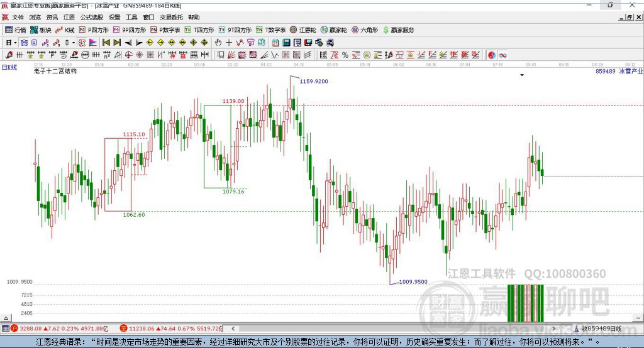This screenshot has height=348, width=644.
Task: Select the n² square number tool
Action: click(x=107, y=55)
